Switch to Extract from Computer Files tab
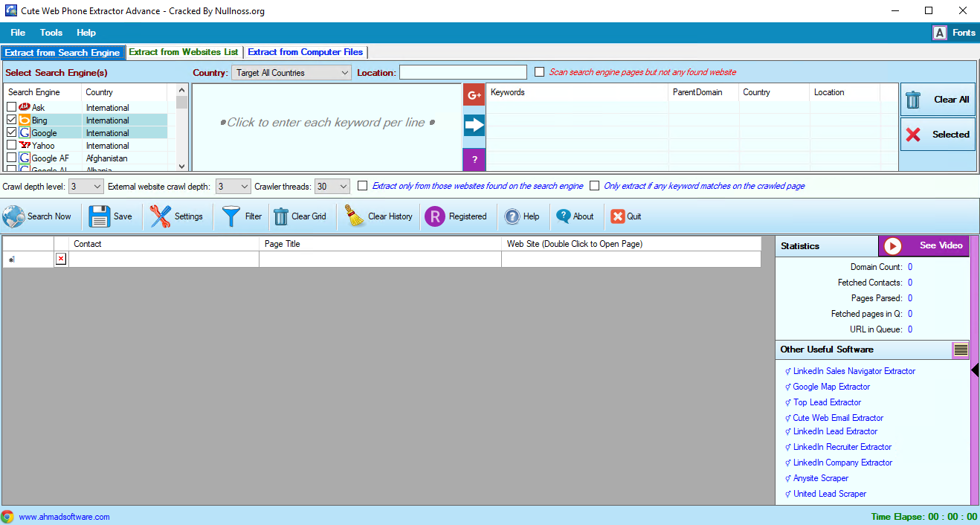 (x=306, y=52)
